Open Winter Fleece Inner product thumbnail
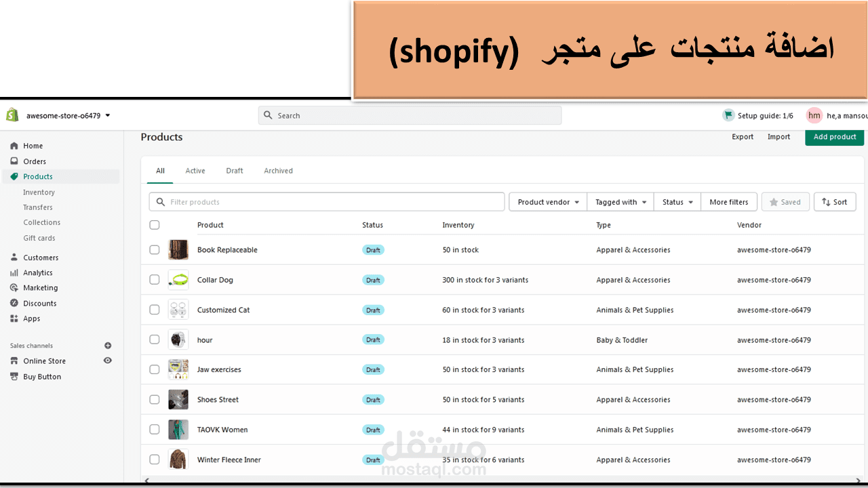 pyautogui.click(x=178, y=460)
